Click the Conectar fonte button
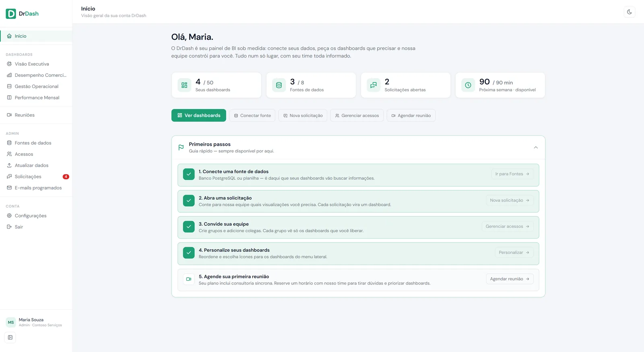 [x=252, y=115]
